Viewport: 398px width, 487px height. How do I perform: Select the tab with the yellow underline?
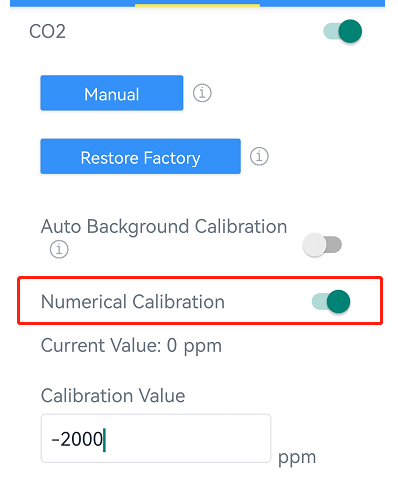click(x=197, y=3)
